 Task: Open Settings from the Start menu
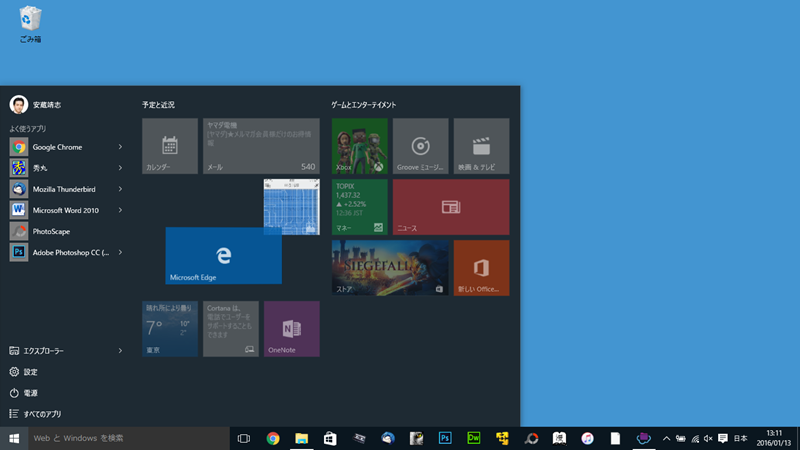[x=30, y=372]
